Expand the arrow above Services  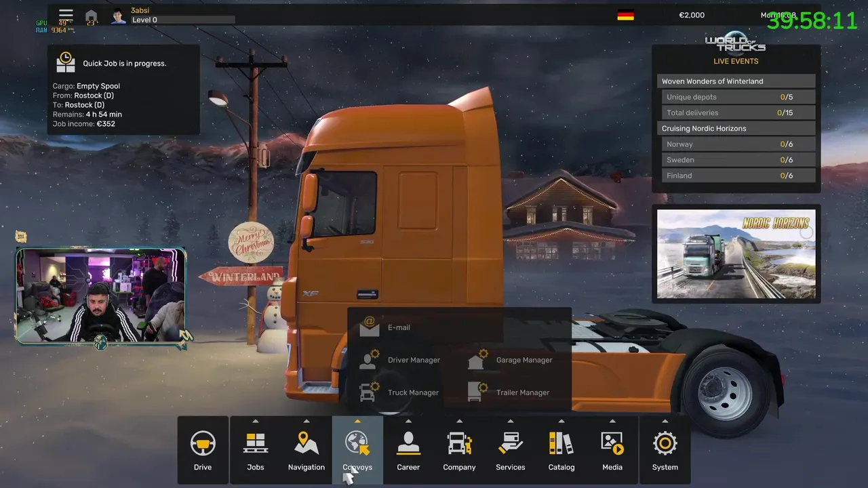pyautogui.click(x=511, y=421)
